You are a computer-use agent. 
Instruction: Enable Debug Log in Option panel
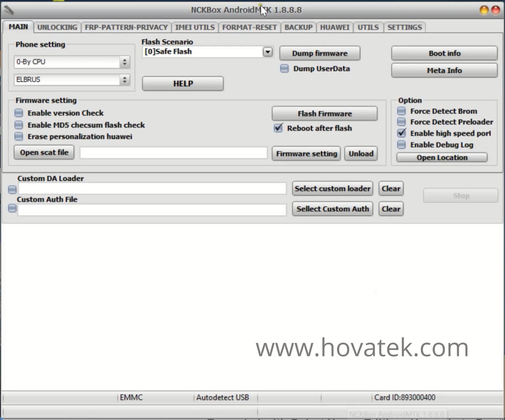click(401, 145)
